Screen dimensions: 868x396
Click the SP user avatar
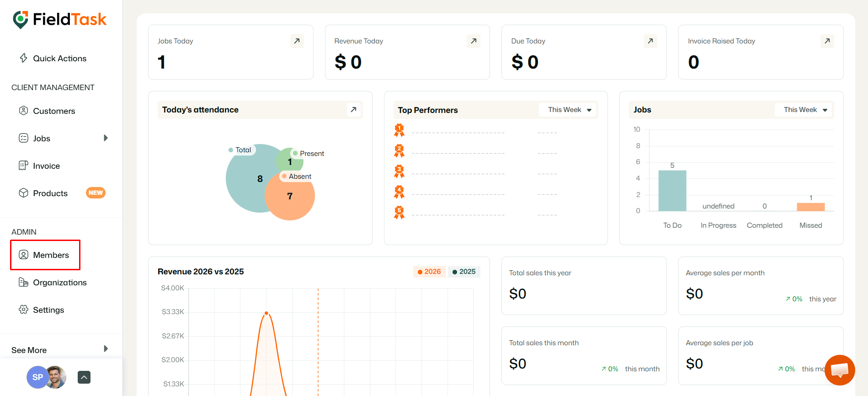tap(37, 377)
